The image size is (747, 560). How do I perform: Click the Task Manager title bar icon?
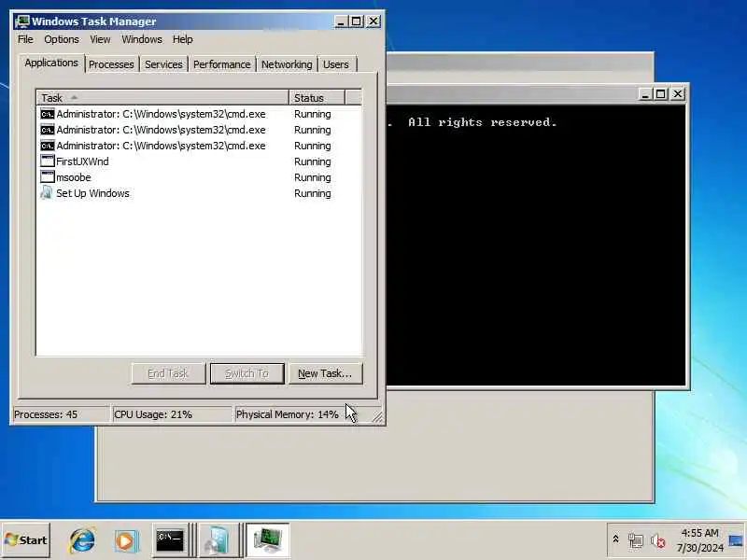(22, 21)
